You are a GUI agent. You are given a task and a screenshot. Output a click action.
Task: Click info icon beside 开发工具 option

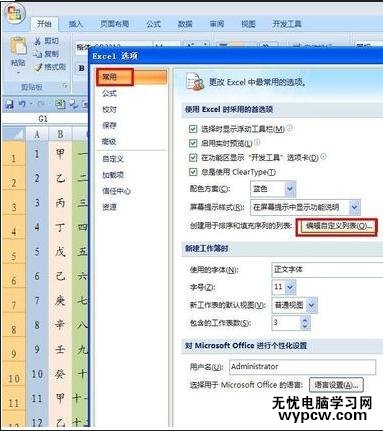[x=323, y=157]
